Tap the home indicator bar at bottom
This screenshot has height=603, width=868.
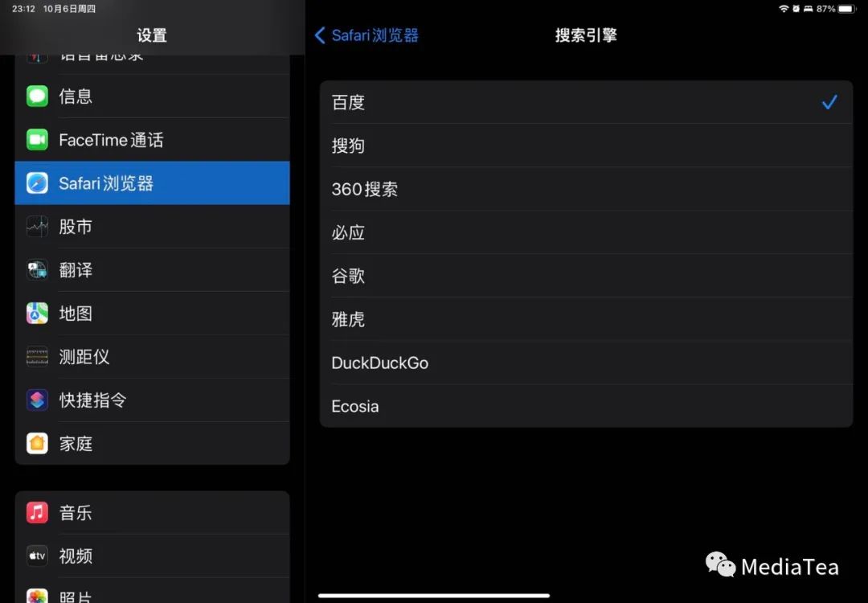click(x=434, y=596)
